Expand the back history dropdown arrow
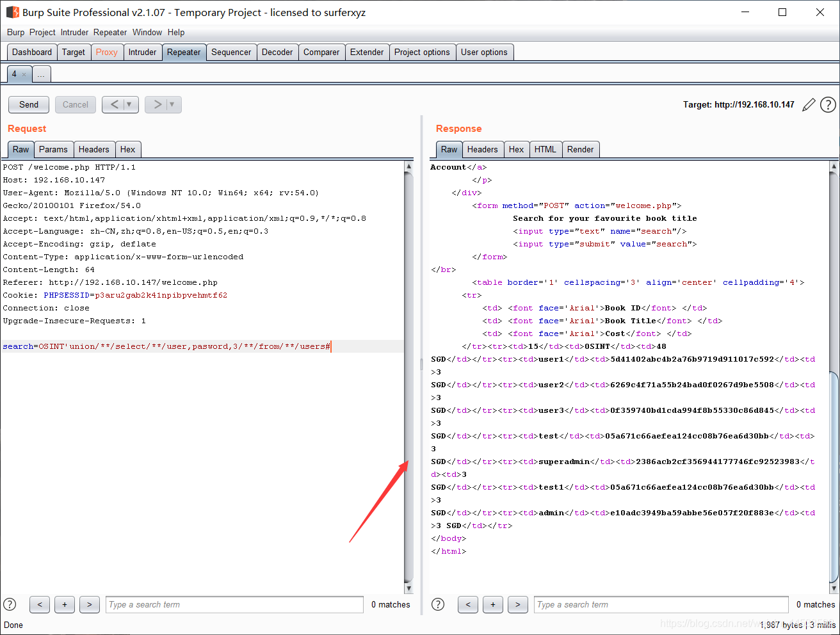The height and width of the screenshot is (635, 840). click(x=130, y=104)
